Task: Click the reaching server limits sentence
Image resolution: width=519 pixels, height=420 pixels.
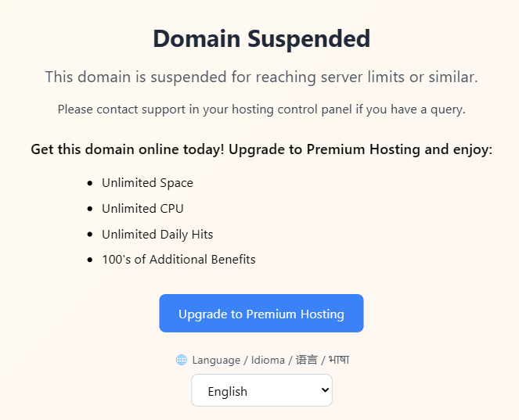Action: click(x=261, y=77)
